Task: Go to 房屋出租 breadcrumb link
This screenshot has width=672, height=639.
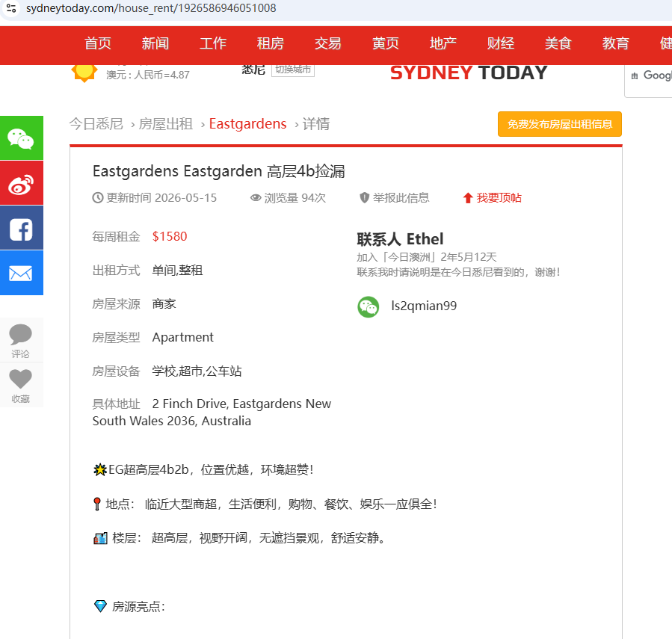Action: tap(166, 124)
